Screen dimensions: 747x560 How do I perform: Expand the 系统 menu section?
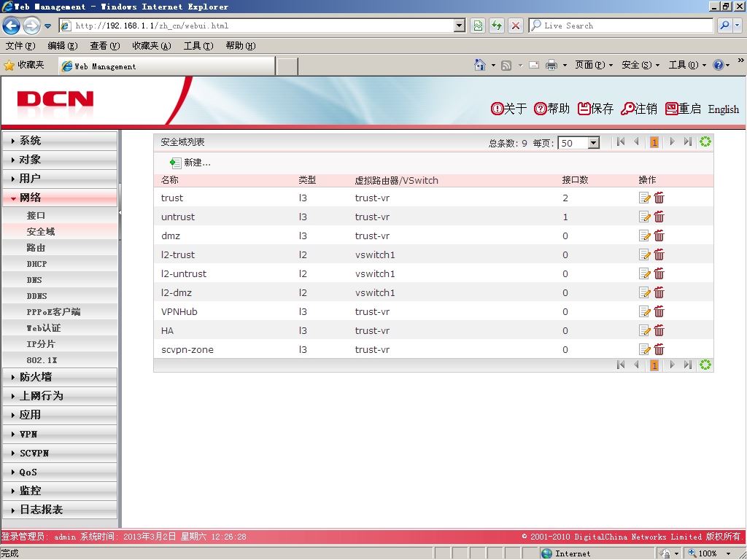point(60,141)
